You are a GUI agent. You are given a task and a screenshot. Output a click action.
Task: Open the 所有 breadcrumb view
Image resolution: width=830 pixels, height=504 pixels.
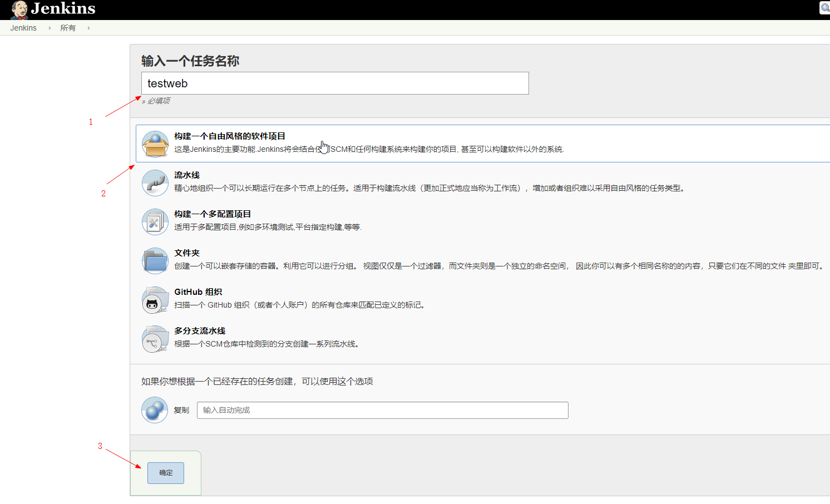[68, 27]
